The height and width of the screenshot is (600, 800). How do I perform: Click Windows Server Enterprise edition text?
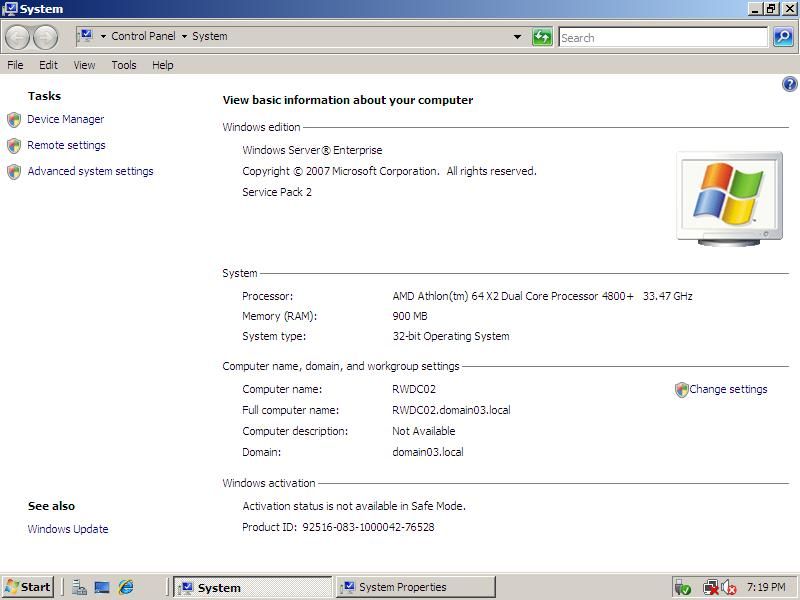[x=312, y=150]
